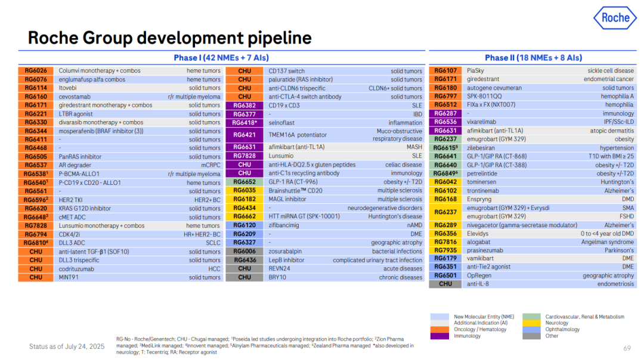This screenshot has width=644, height=359.
Task: Click the sickle cell disease indication
Action: click(x=611, y=71)
